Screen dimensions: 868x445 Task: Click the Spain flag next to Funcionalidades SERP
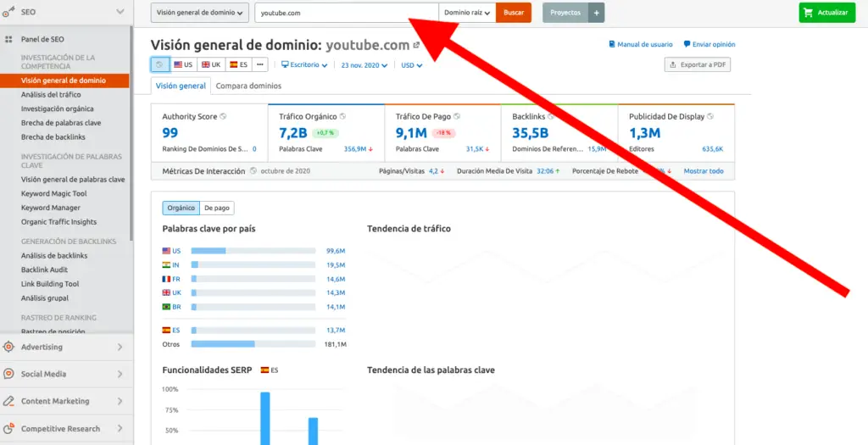coord(265,370)
